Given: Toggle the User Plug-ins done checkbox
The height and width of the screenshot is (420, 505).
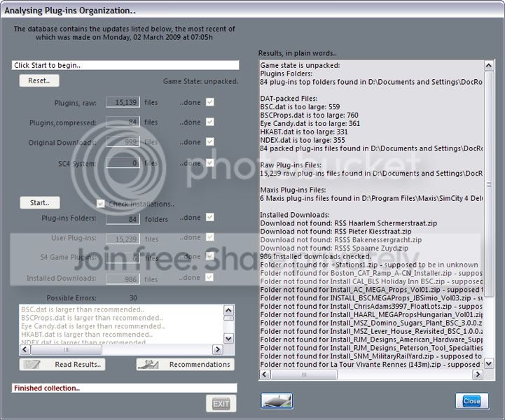Looking at the screenshot, I should pyautogui.click(x=210, y=237).
